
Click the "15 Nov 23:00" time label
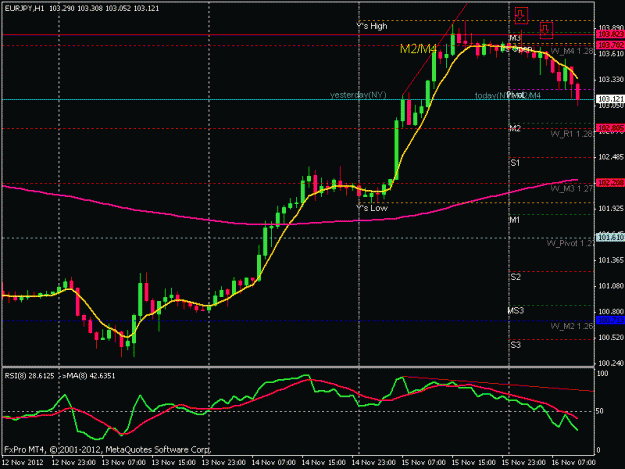coord(523,463)
